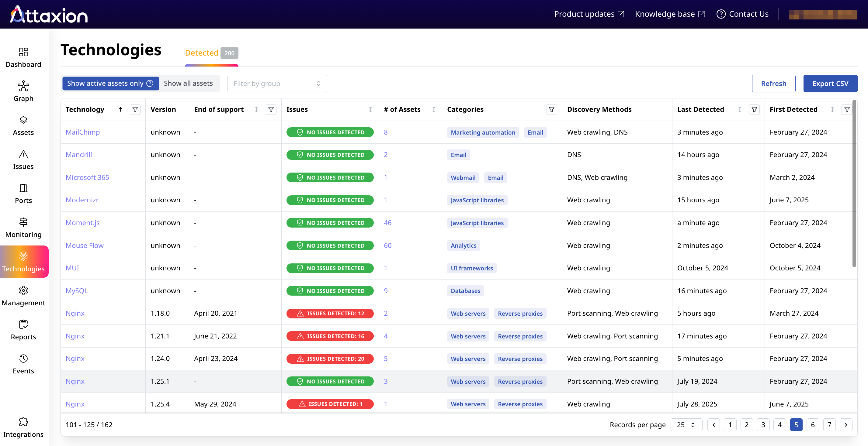Click the help icon on active assets toggle
Image resolution: width=868 pixels, height=446 pixels.
point(150,83)
